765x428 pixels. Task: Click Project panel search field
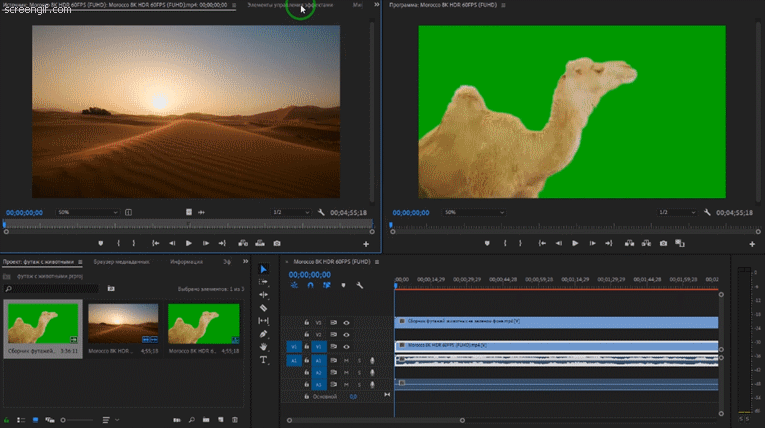pyautogui.click(x=51, y=289)
